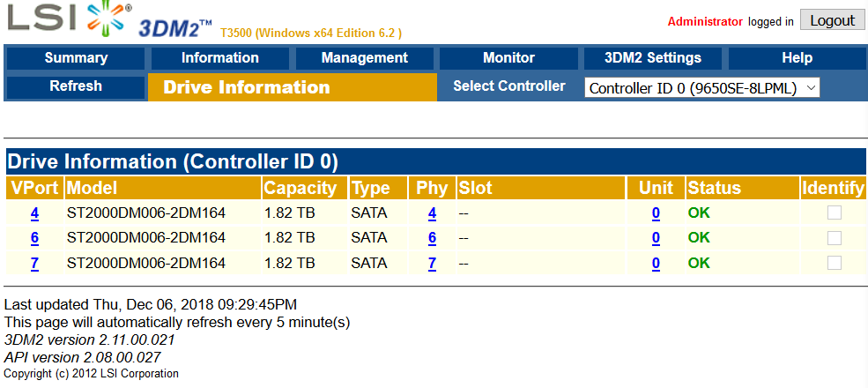Click 1.82 TB capacity in VPort 6 row
868x388 pixels.
[290, 238]
